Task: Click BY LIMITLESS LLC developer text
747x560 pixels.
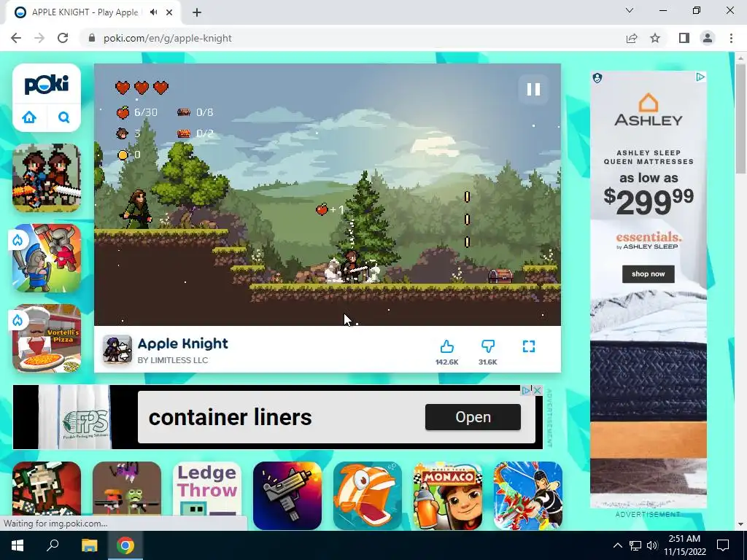Action: (172, 360)
